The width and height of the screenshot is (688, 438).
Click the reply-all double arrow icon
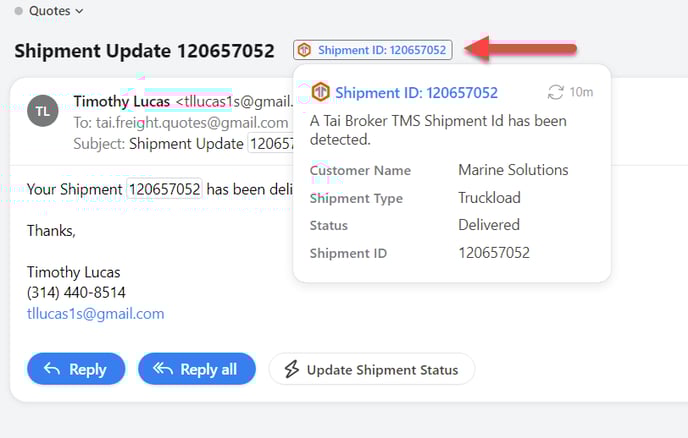tap(163, 369)
